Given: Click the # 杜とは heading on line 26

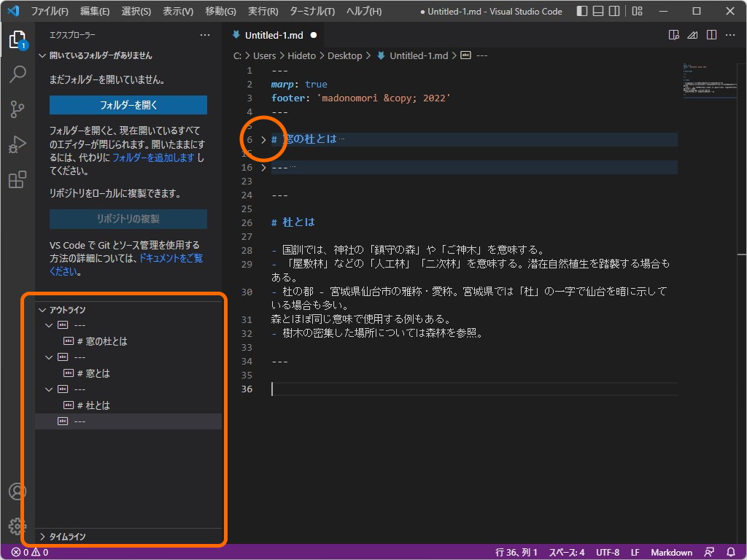Looking at the screenshot, I should coord(293,222).
